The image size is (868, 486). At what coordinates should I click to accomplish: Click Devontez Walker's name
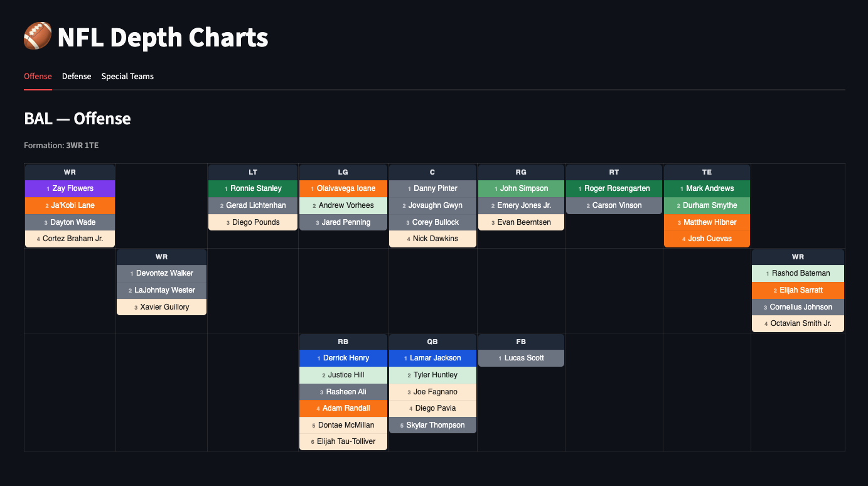point(162,273)
